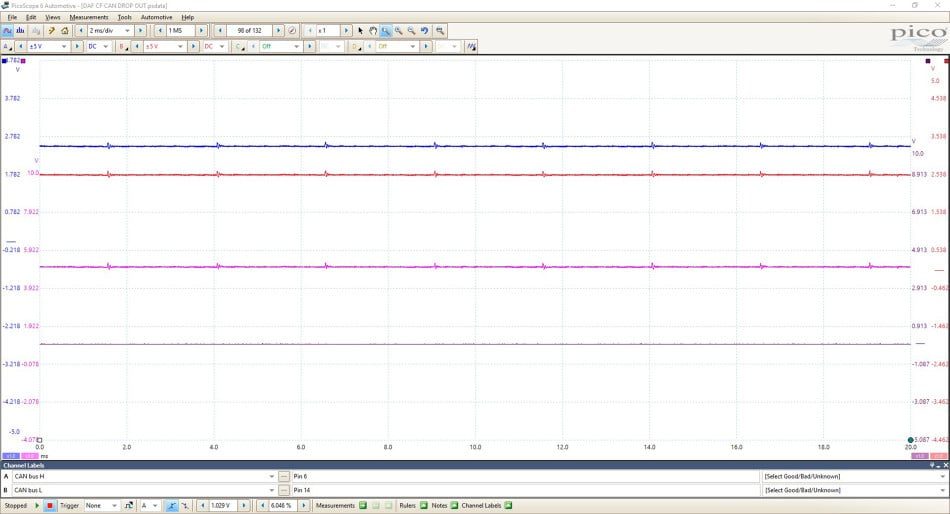Open advanced trigger settings icon
This screenshot has height=514, width=950.
128,506
